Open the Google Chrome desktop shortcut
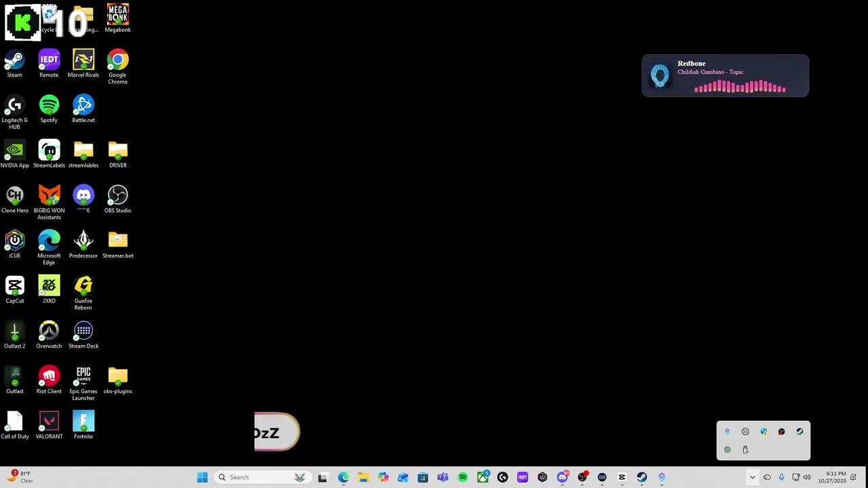This screenshot has width=868, height=488. (117, 66)
